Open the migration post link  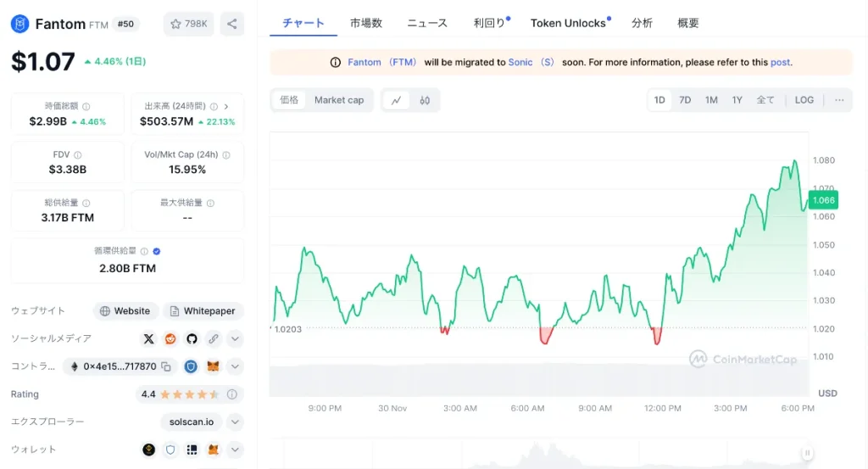(x=780, y=63)
